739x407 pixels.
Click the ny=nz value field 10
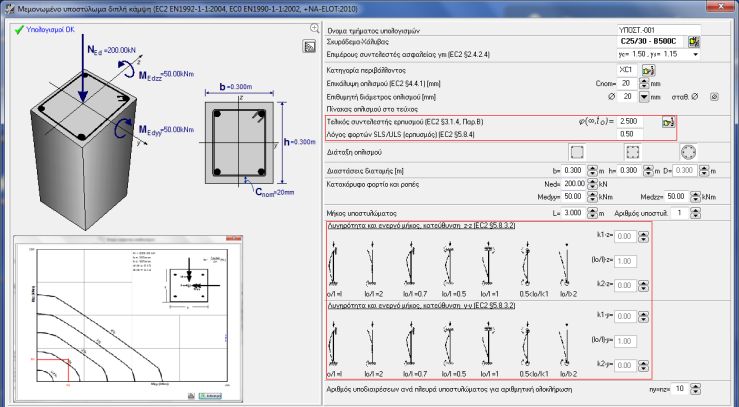point(680,389)
